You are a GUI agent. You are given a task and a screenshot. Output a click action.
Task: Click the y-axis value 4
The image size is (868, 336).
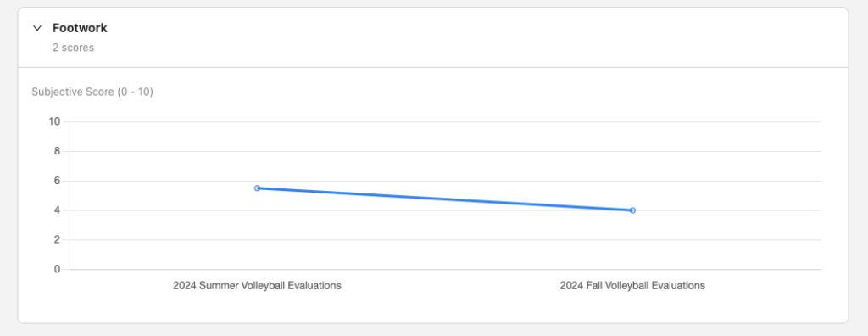58,210
